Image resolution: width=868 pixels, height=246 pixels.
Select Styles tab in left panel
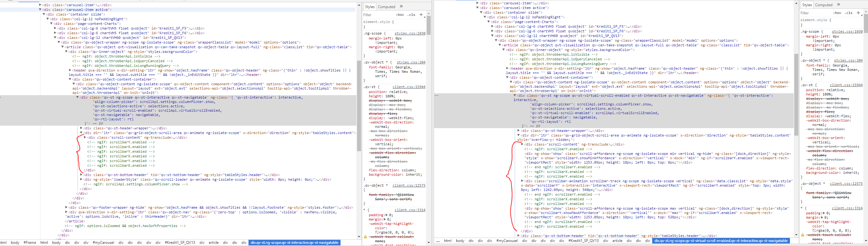coord(370,7)
